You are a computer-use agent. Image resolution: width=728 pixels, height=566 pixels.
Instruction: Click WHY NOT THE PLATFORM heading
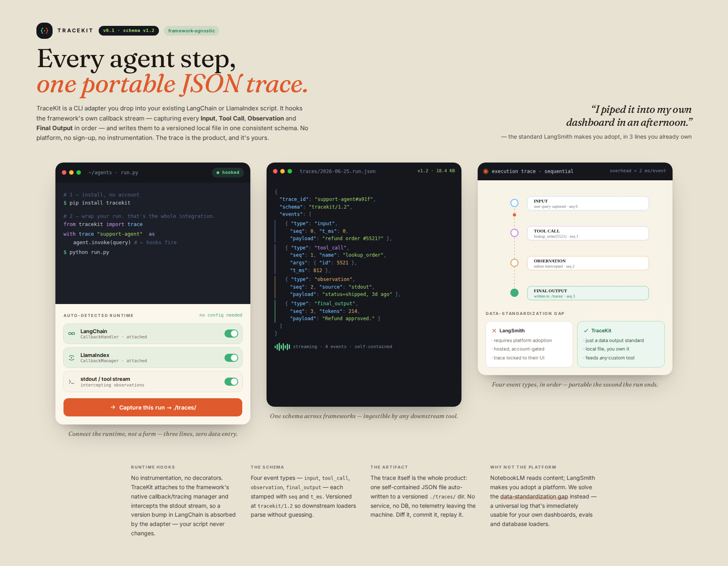click(x=523, y=467)
